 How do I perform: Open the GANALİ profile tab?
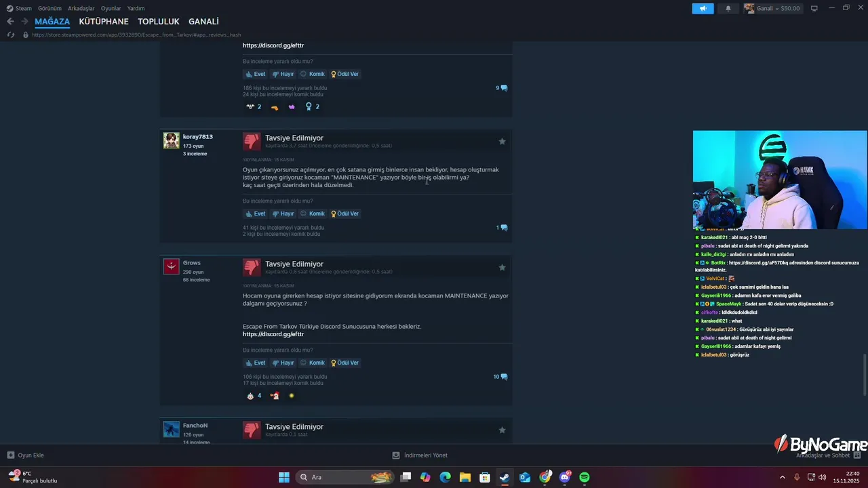pos(203,22)
